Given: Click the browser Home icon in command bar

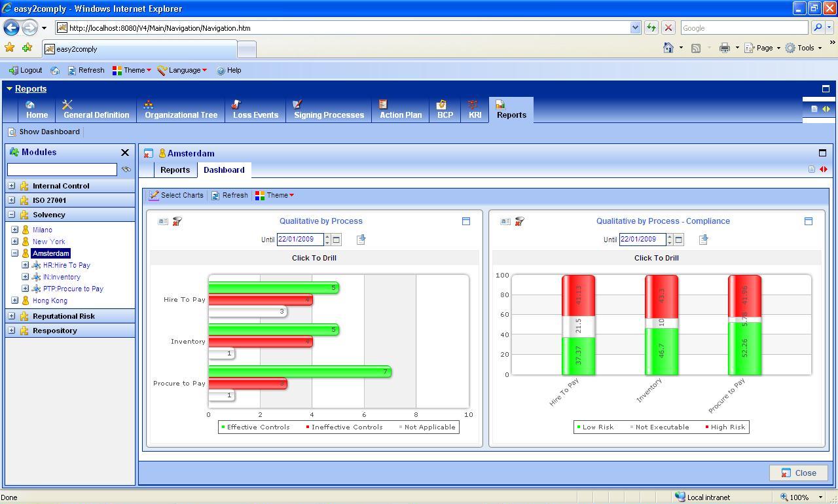Looking at the screenshot, I should (668, 48).
